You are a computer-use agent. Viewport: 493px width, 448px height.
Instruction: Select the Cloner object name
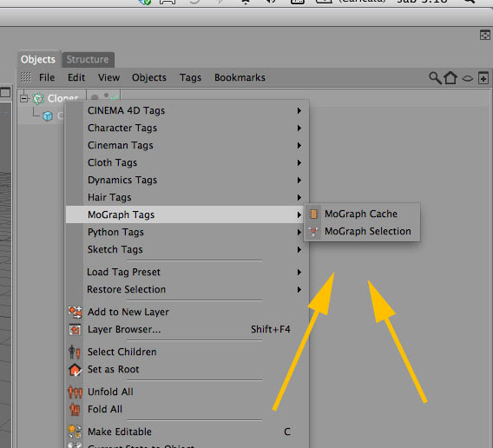pyautogui.click(x=62, y=98)
